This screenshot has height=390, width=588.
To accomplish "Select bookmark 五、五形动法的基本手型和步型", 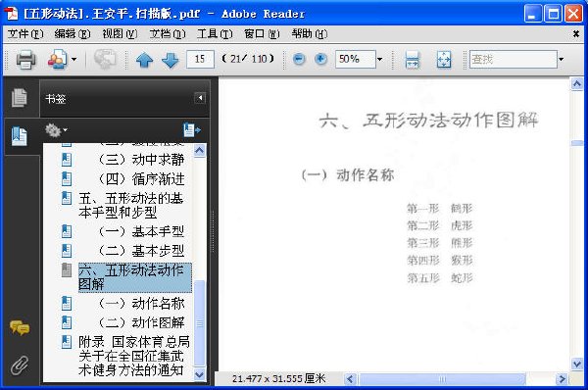I will point(131,205).
